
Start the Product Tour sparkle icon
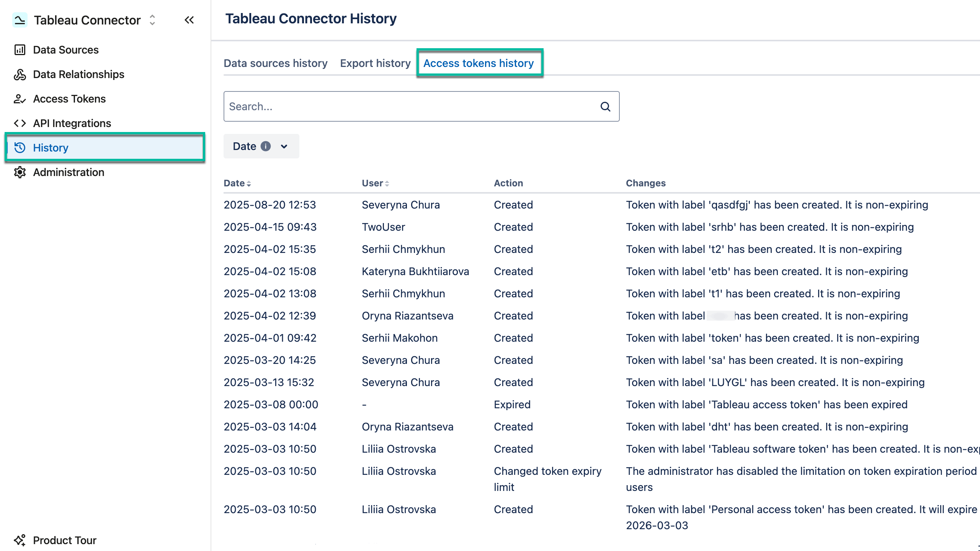[20, 540]
